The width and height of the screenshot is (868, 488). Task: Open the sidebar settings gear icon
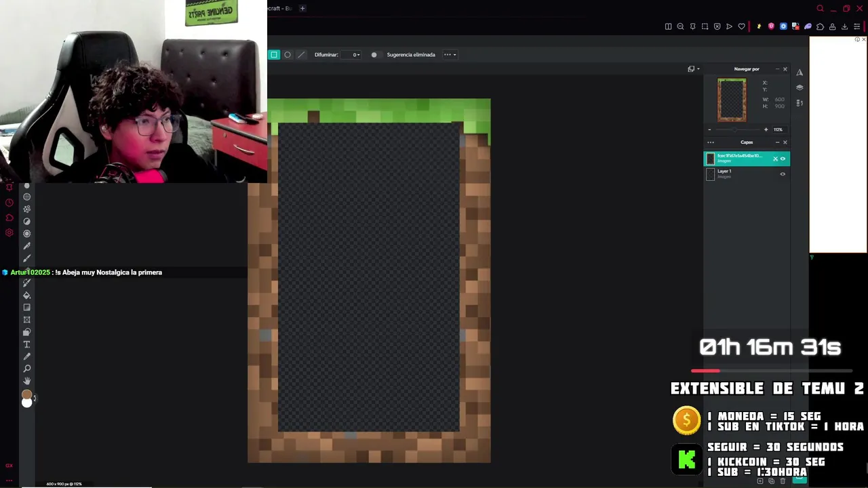9,232
